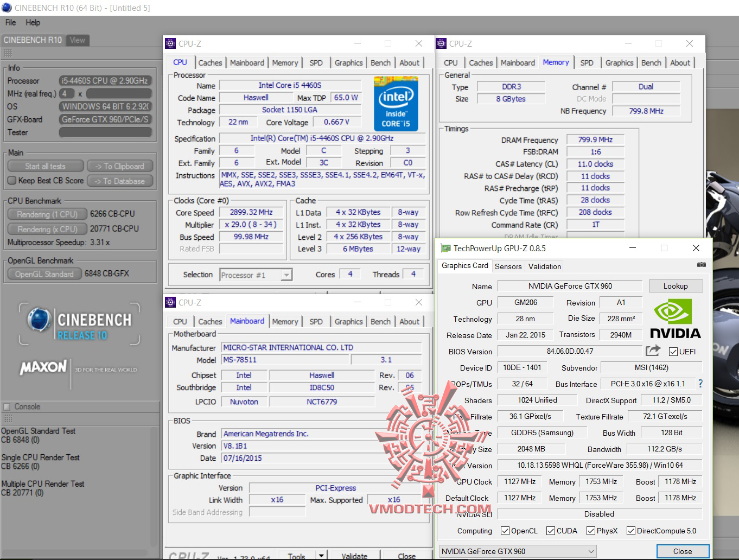Click the BIOS Version share icon in GPU-Z
This screenshot has height=560, width=739.
(653, 351)
